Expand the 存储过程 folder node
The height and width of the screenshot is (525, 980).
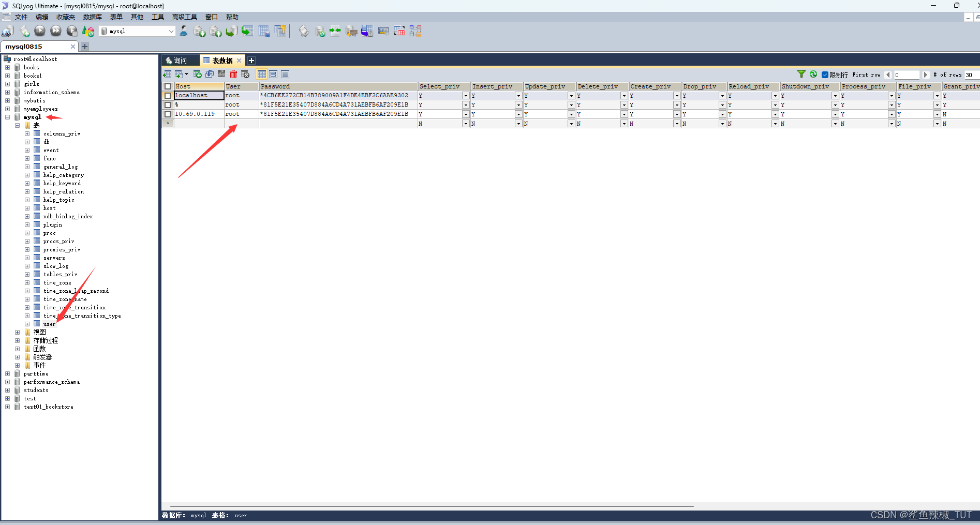(17, 340)
